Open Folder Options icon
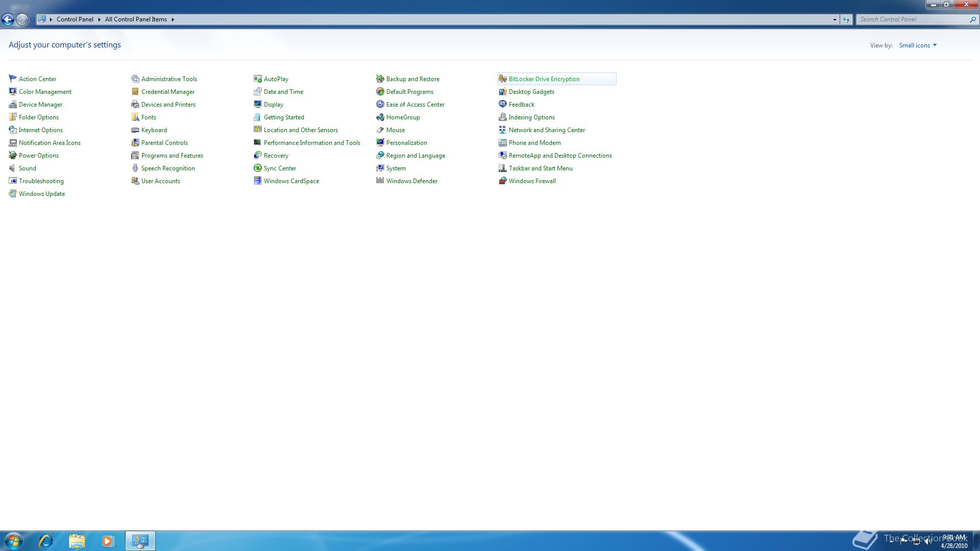The height and width of the screenshot is (551, 980). click(13, 117)
